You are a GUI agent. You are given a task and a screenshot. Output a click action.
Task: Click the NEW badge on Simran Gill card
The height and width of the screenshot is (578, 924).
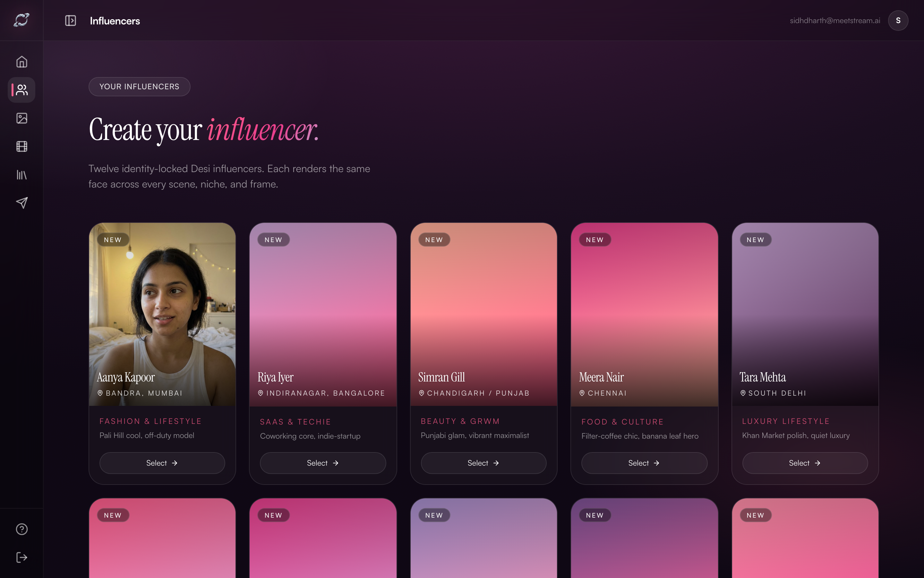coord(434,240)
